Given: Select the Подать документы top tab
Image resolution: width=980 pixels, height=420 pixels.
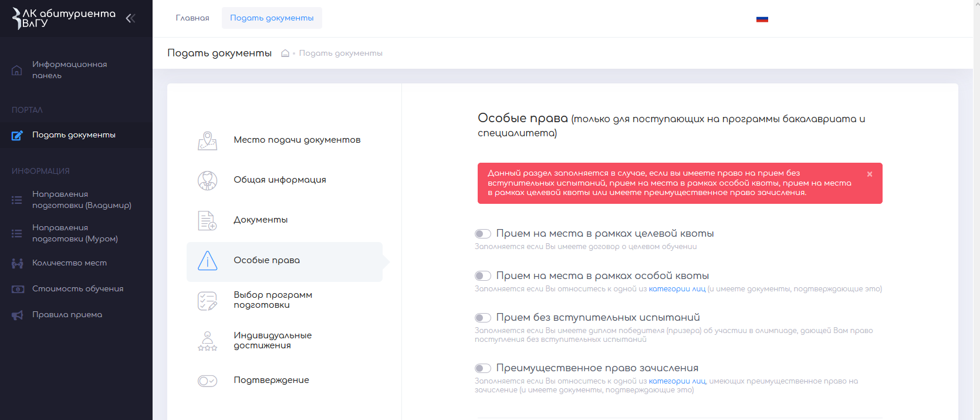Looking at the screenshot, I should tap(272, 18).
